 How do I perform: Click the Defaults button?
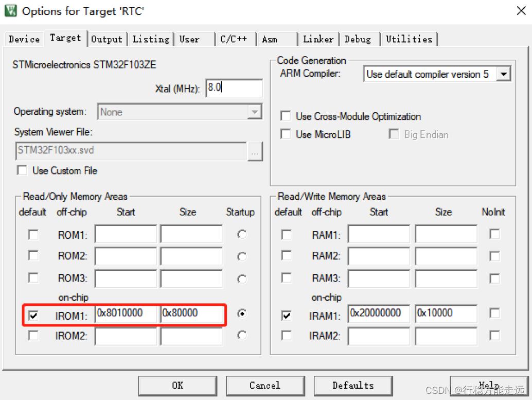(x=353, y=386)
